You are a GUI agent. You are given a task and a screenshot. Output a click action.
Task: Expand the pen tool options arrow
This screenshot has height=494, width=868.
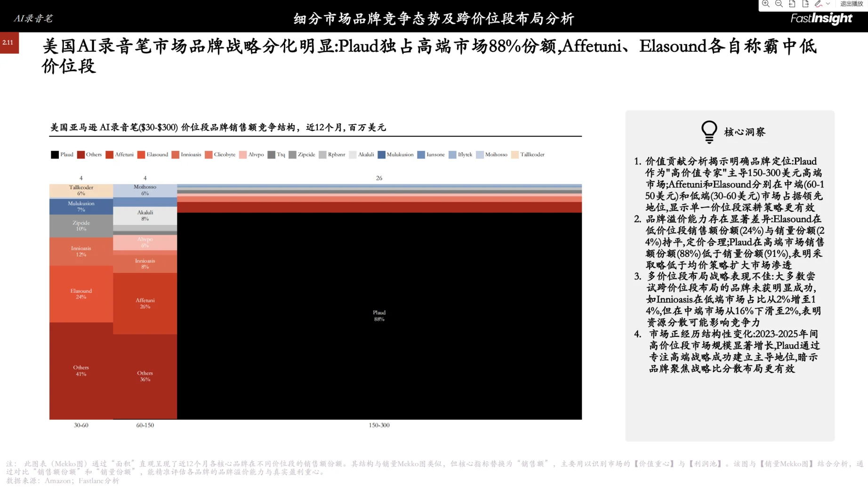click(828, 4)
